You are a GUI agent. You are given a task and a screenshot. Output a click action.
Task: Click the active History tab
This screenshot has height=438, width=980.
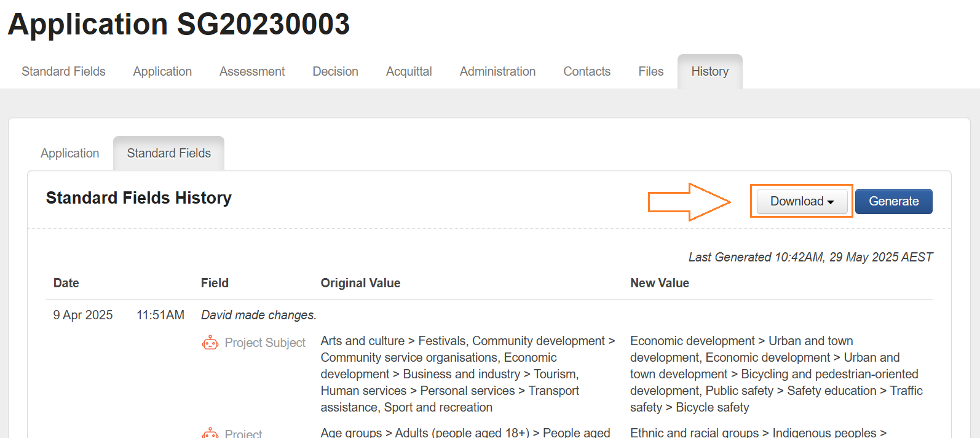point(709,71)
